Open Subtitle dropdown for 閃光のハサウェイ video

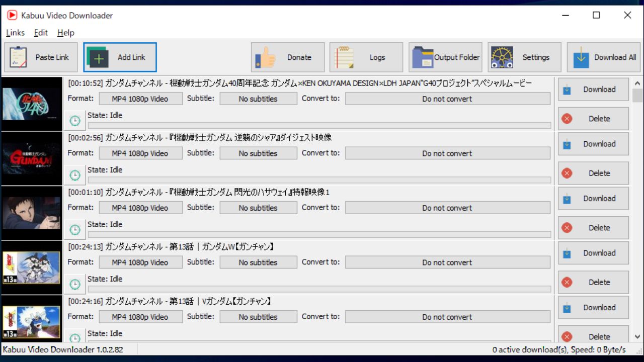258,208
